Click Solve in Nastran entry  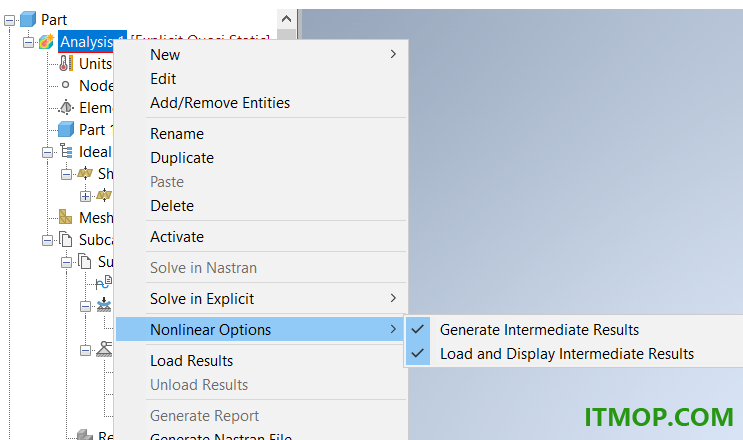click(x=261, y=268)
